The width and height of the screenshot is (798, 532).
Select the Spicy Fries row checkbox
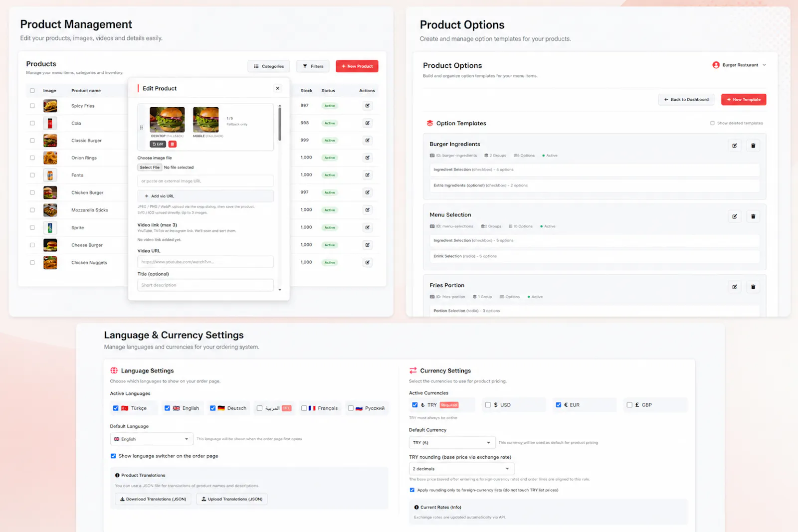coord(32,106)
